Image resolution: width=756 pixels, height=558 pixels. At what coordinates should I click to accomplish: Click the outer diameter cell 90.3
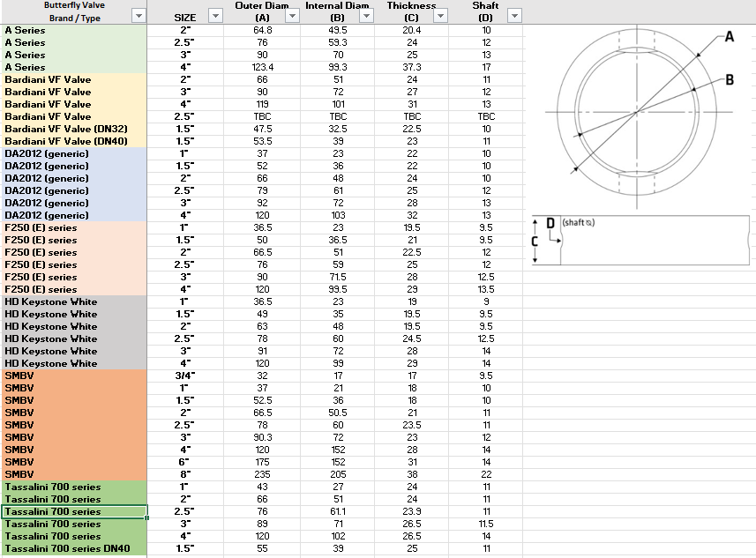coord(262,437)
